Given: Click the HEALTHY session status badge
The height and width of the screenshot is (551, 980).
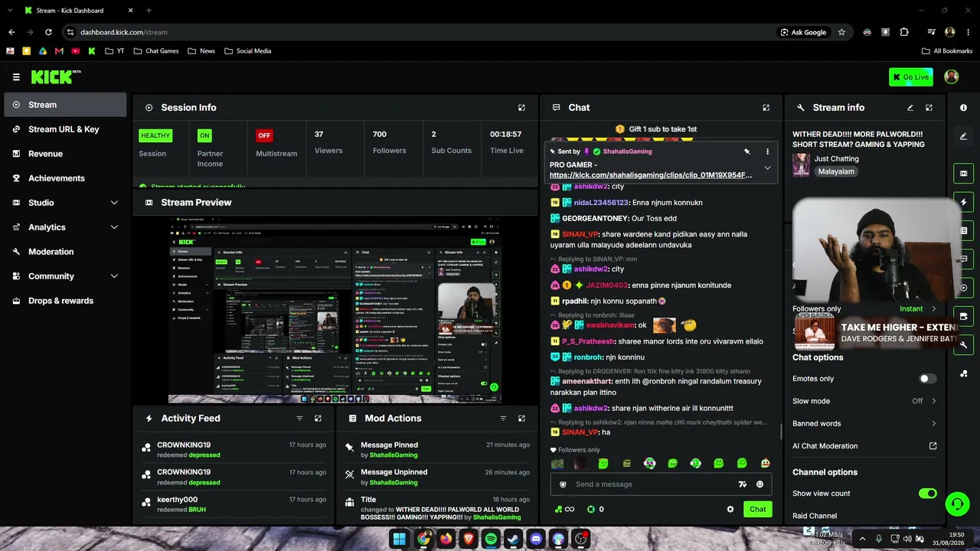Looking at the screenshot, I should 155,135.
